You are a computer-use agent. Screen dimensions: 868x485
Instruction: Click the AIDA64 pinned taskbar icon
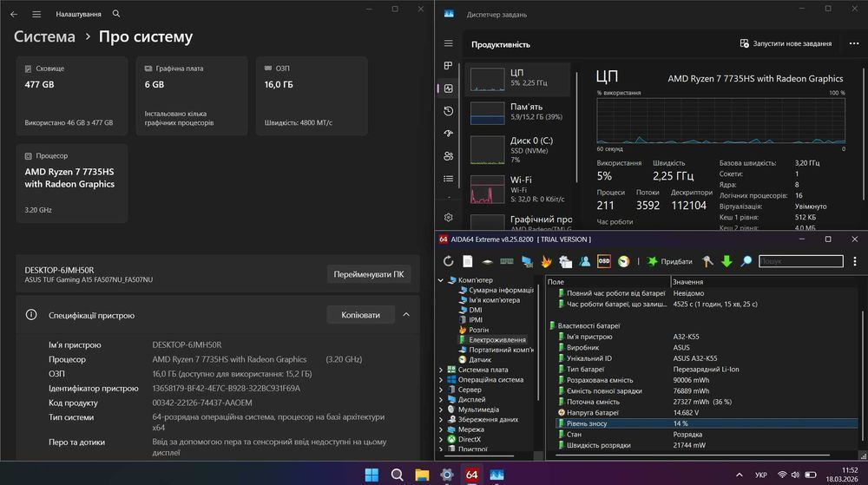pyautogui.click(x=471, y=475)
